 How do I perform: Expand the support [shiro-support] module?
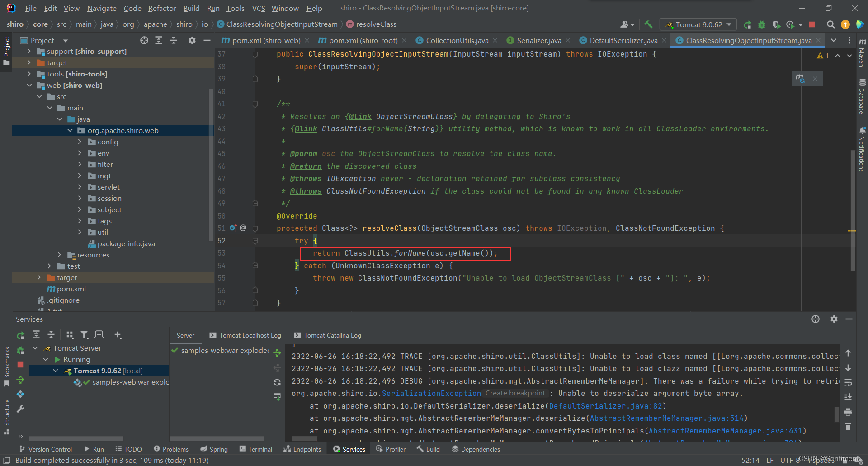(29, 51)
